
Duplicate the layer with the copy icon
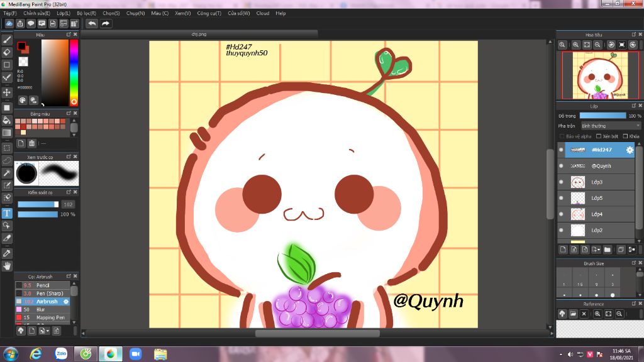621,250
